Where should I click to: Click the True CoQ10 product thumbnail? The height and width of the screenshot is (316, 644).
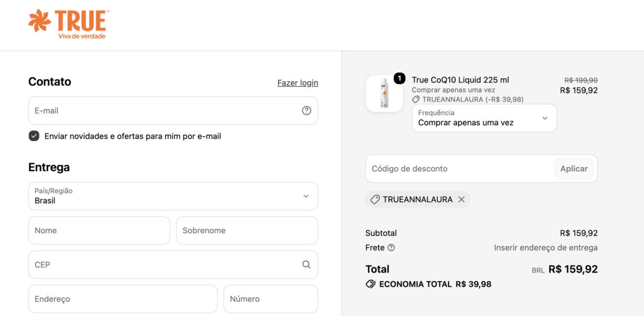(x=385, y=94)
